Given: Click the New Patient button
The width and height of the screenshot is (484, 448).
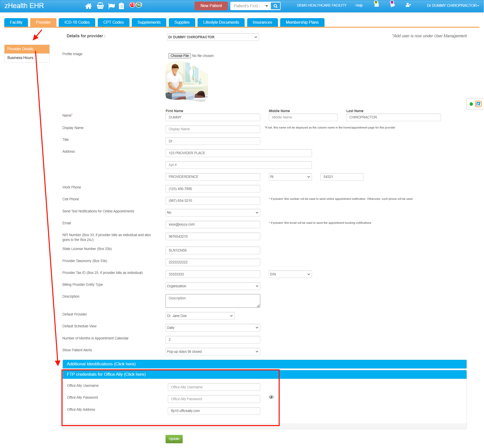Looking at the screenshot, I should pos(211,6).
